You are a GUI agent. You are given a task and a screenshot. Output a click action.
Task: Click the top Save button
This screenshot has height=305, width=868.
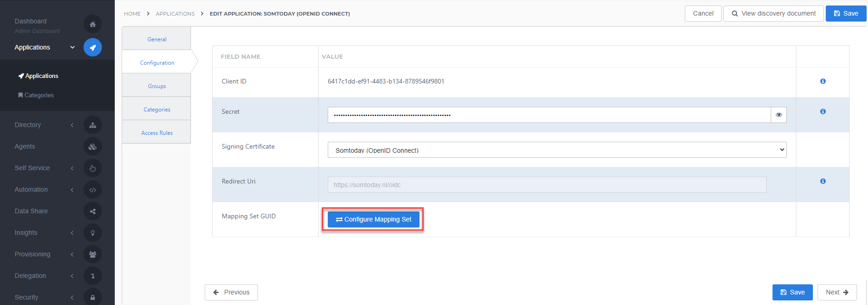click(846, 14)
